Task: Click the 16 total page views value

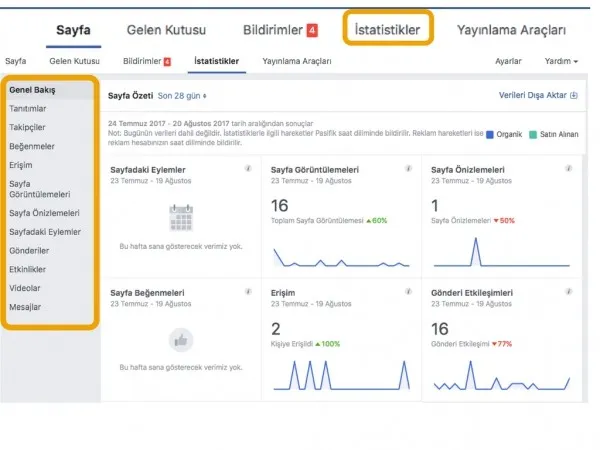Action: 280,206
